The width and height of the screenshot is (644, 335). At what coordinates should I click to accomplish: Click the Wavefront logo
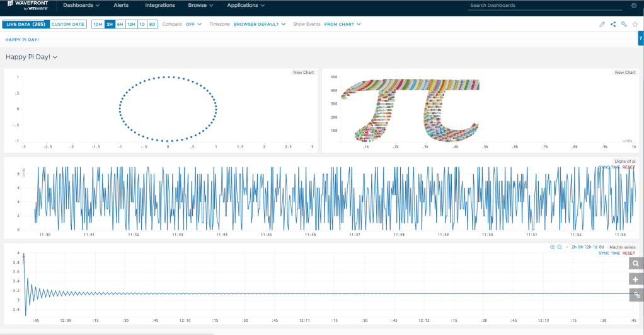pos(28,5)
